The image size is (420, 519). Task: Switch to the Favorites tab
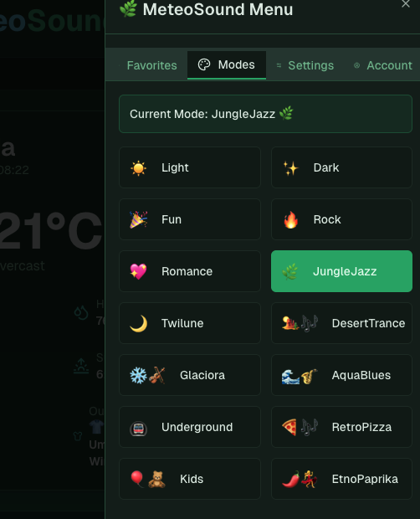point(148,65)
